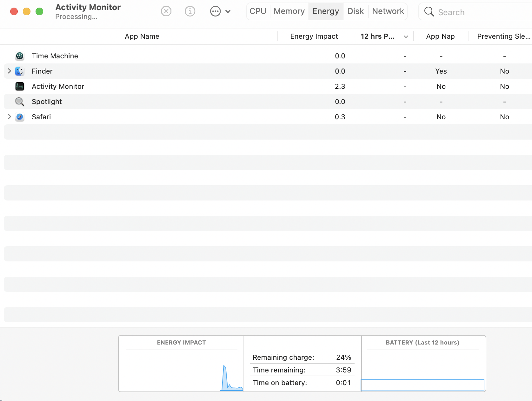Click the Remaining charge 24% value
Image resolution: width=532 pixels, height=401 pixels.
pos(343,358)
